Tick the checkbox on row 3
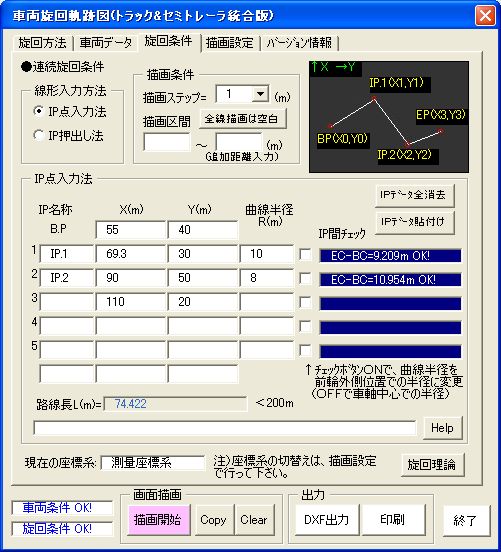The image size is (501, 552). coord(305,302)
